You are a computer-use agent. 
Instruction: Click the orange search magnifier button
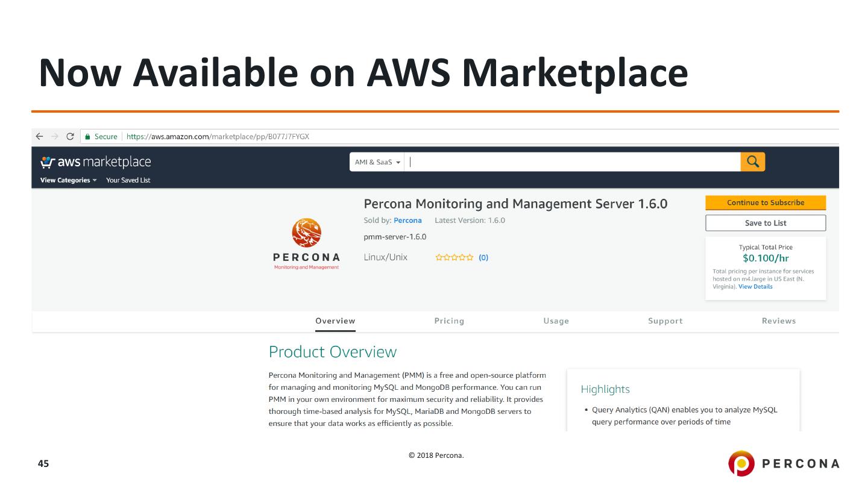pos(752,161)
